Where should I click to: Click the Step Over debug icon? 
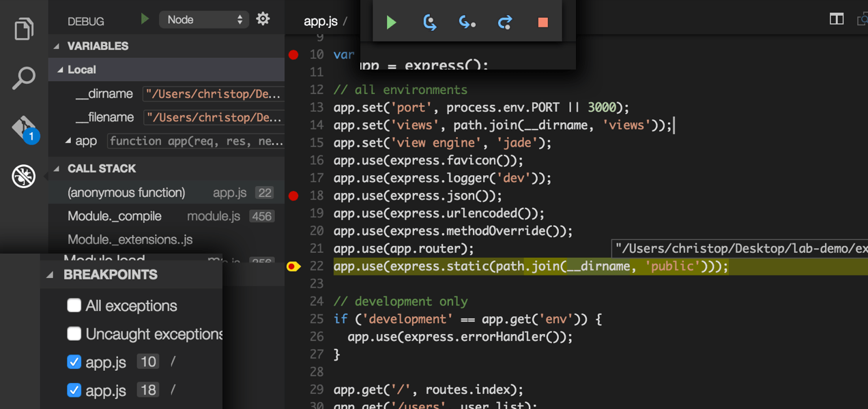click(429, 22)
